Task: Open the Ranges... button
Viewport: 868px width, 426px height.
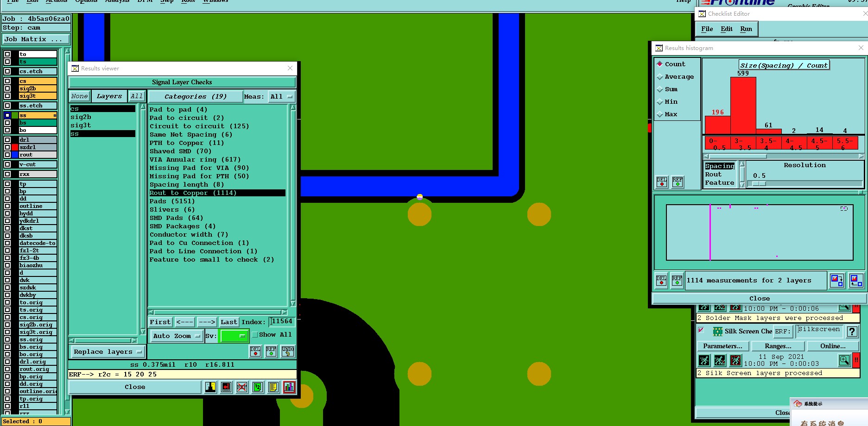Action: (778, 346)
